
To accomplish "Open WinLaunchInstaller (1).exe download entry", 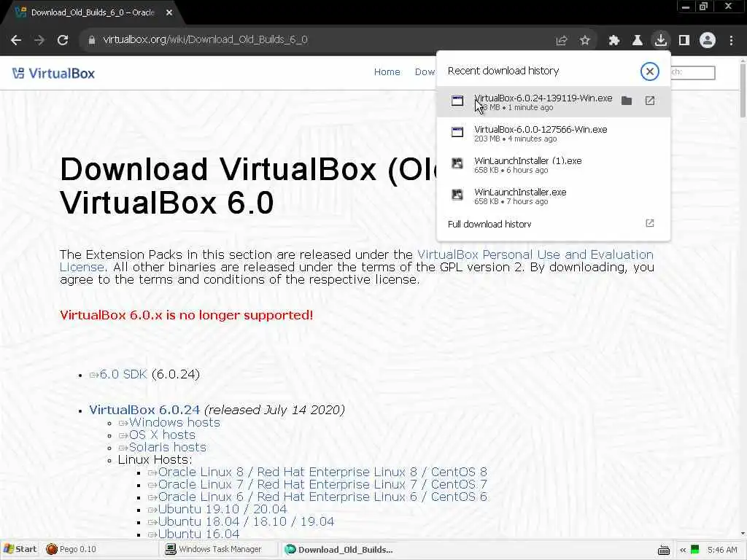I will 554,165.
